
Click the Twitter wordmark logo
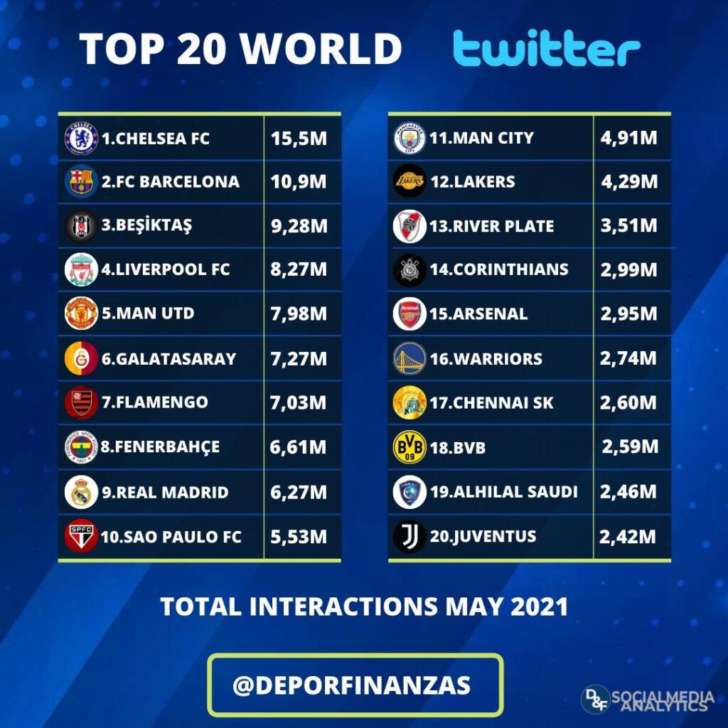(547, 48)
